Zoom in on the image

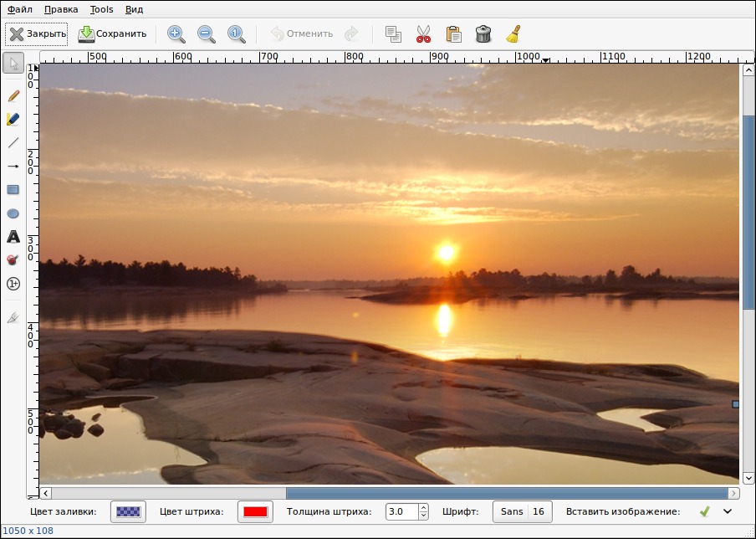176,33
